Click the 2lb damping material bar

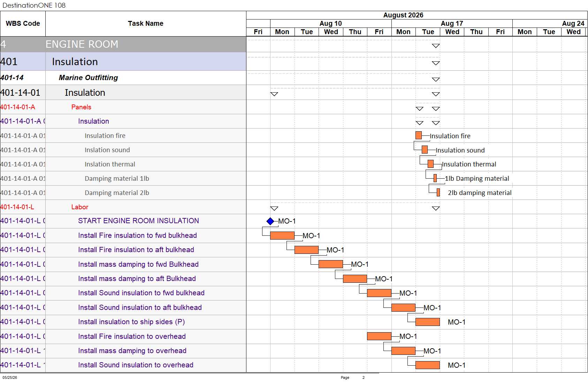438,192
